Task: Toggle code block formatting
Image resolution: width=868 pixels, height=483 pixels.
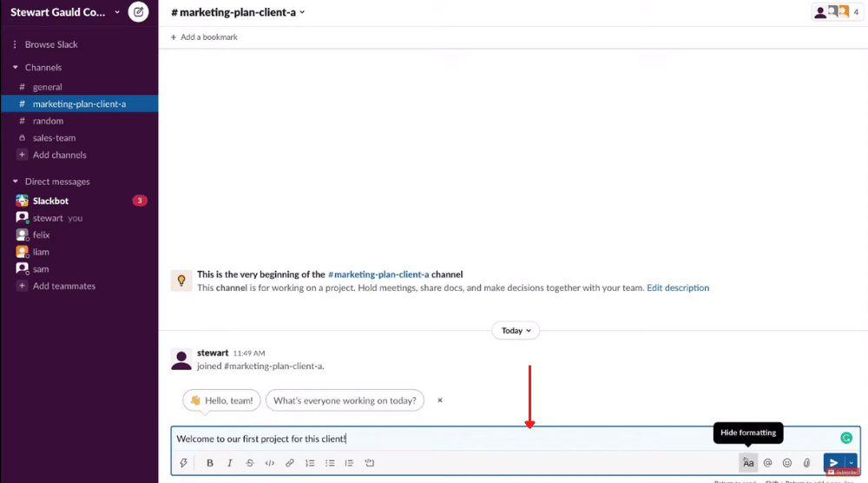Action: click(x=370, y=463)
